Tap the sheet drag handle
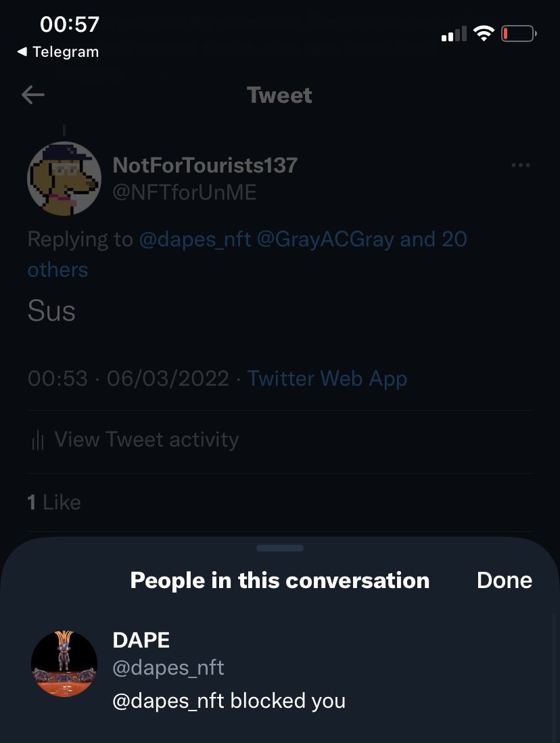560x743 pixels. 280,548
